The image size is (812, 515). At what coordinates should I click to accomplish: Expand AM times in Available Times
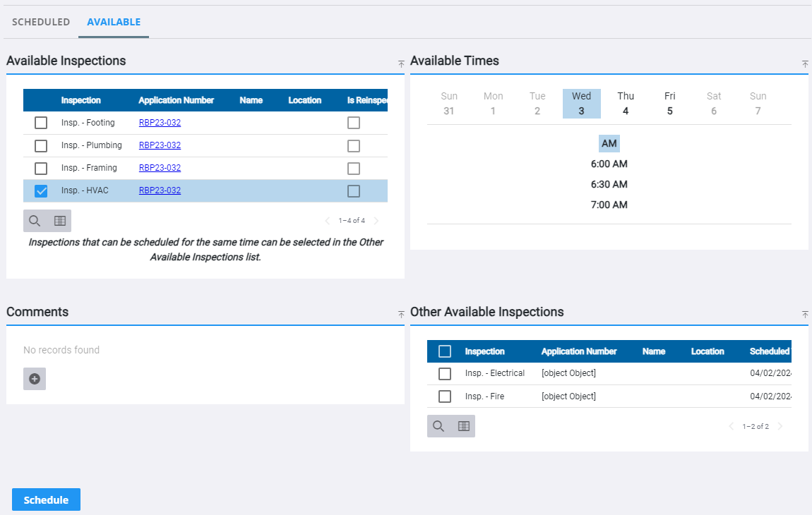[609, 143]
